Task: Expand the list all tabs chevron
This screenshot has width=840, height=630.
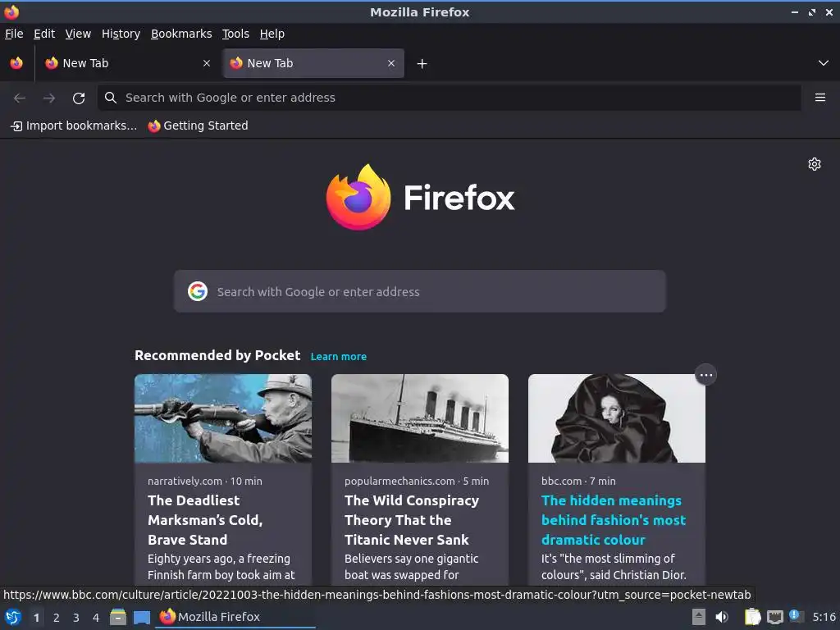Action: (x=824, y=63)
